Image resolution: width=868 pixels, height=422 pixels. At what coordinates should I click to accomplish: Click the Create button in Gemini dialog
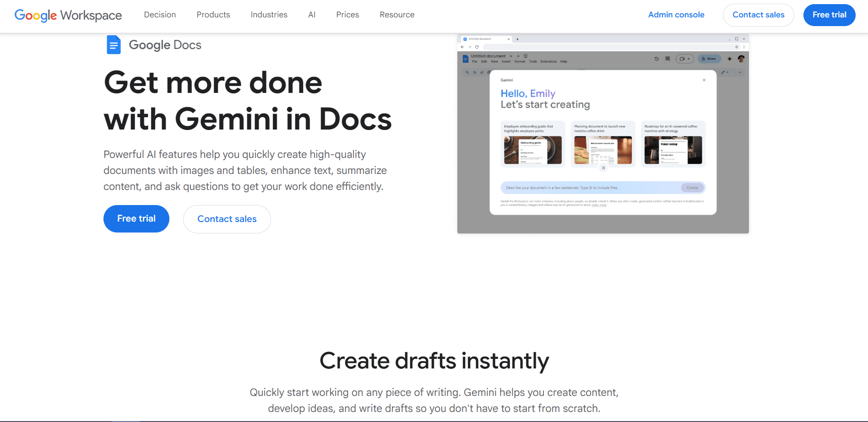692,188
